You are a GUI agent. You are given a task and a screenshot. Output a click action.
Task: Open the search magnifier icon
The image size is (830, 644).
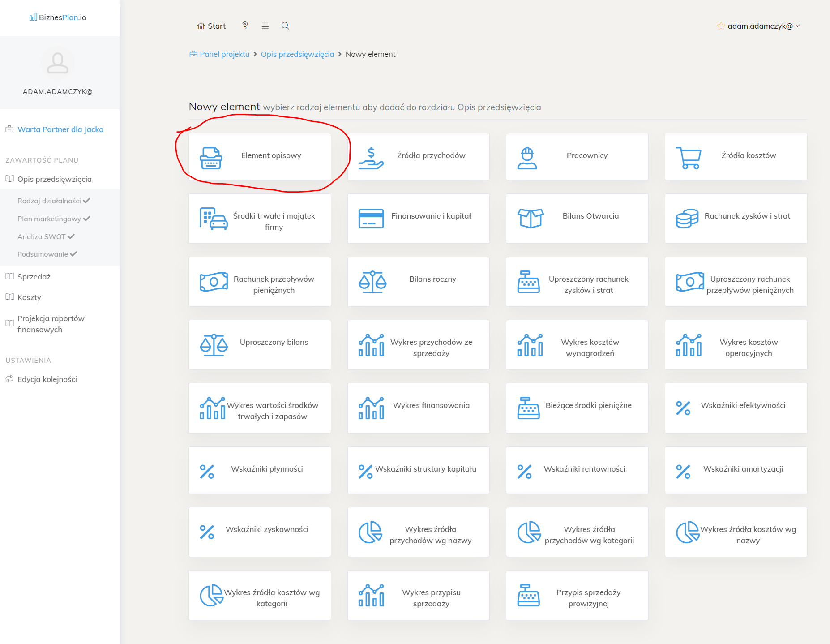tap(285, 26)
